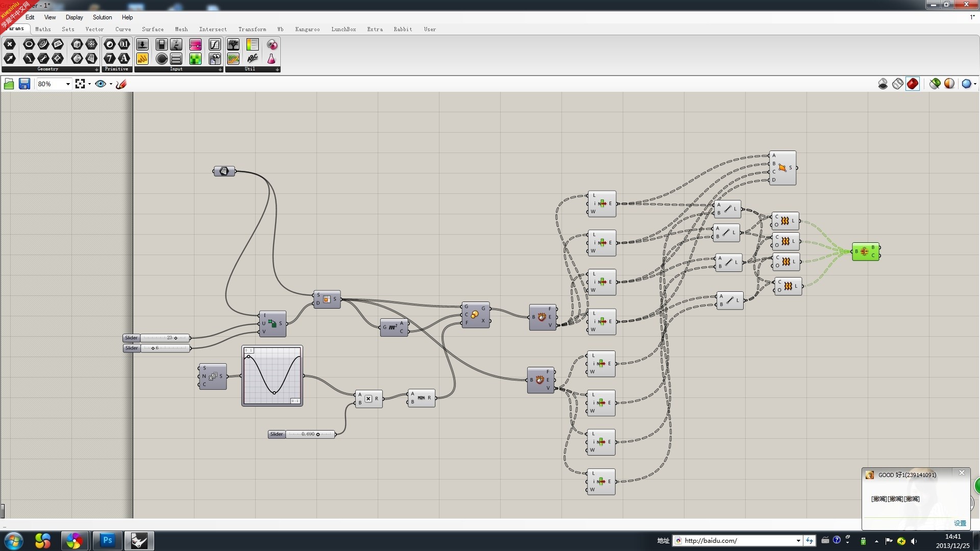Activate the red sketch pencil tool
The width and height of the screenshot is (980, 551).
(x=121, y=84)
